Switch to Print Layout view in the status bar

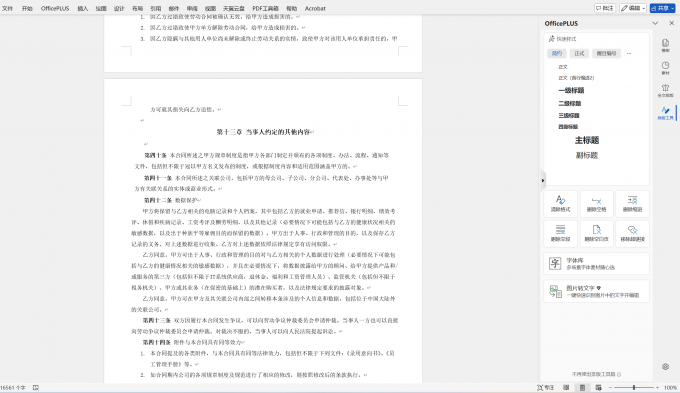582,387
